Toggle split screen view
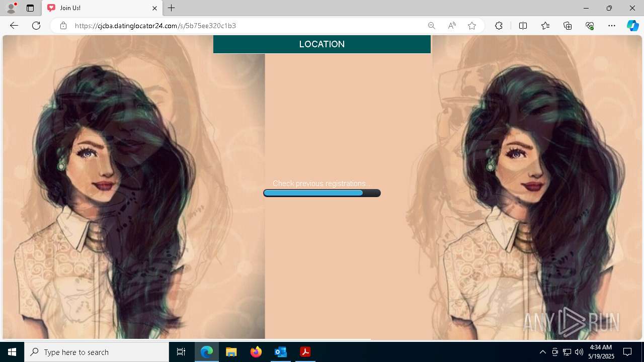644x362 pixels. click(x=523, y=26)
